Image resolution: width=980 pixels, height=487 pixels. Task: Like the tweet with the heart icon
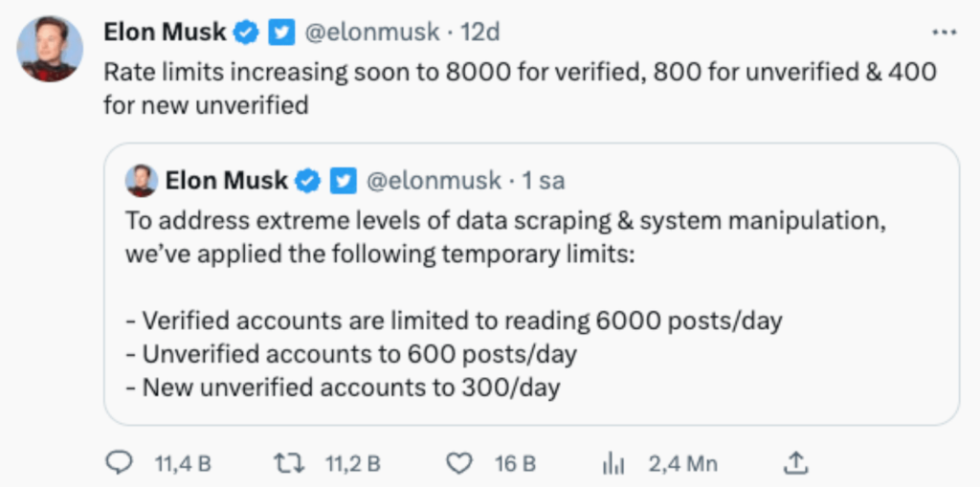tap(460, 463)
